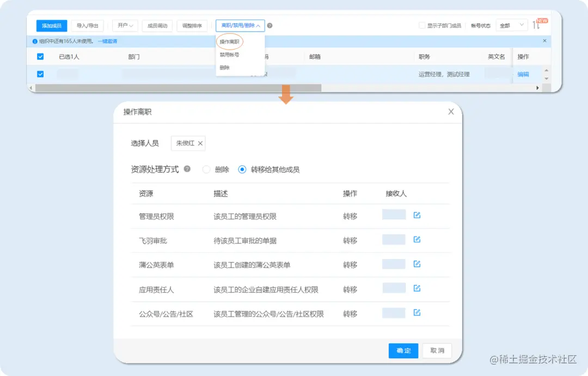
Task: Click the 英文名 column header
Action: 496,57
